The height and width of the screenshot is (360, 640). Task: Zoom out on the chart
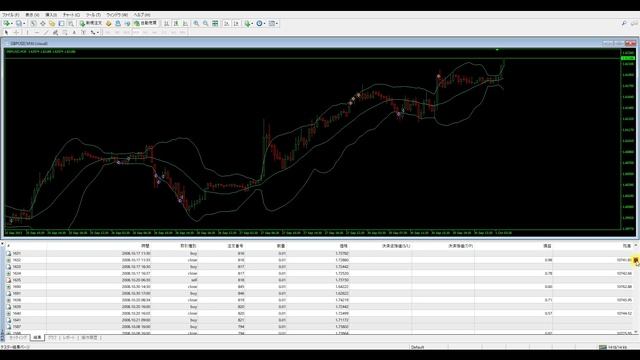click(x=205, y=23)
